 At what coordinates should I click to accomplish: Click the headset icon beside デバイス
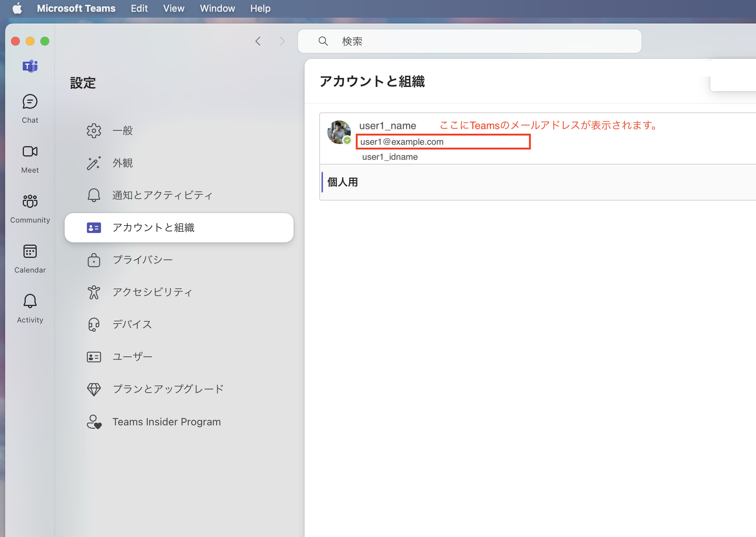coord(94,325)
